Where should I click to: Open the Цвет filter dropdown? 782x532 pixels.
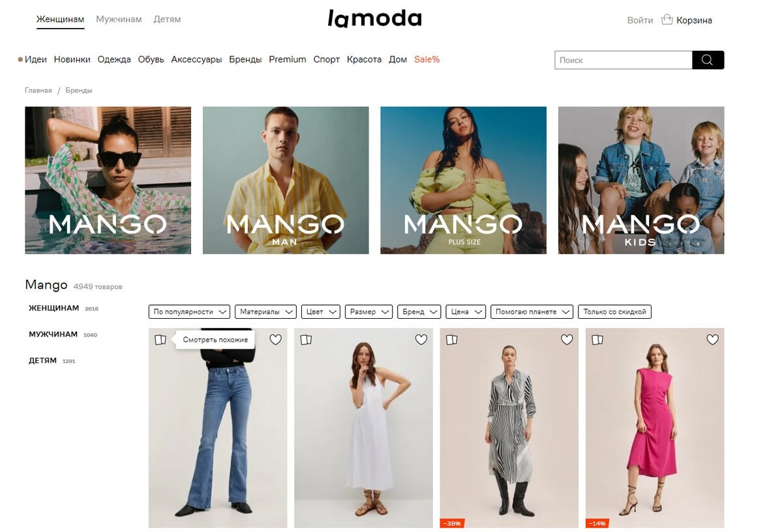[x=321, y=312]
